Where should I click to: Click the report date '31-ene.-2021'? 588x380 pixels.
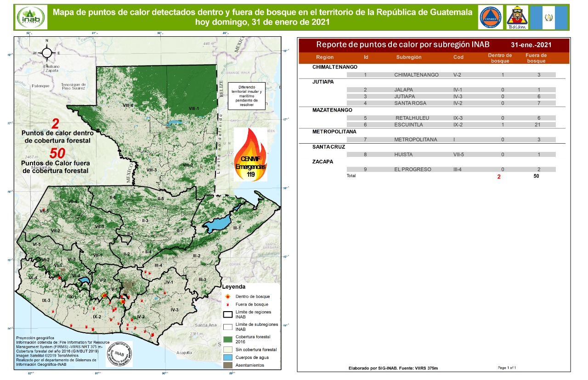pyautogui.click(x=531, y=45)
